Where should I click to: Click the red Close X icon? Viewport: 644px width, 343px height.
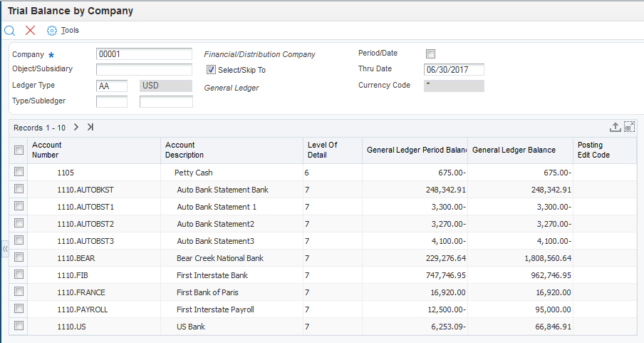click(x=30, y=31)
